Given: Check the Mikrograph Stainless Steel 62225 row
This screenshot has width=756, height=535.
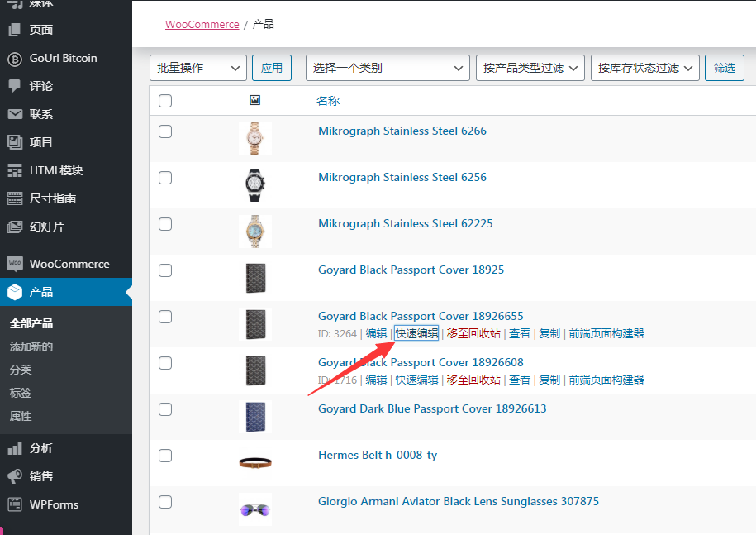Looking at the screenshot, I should [165, 224].
